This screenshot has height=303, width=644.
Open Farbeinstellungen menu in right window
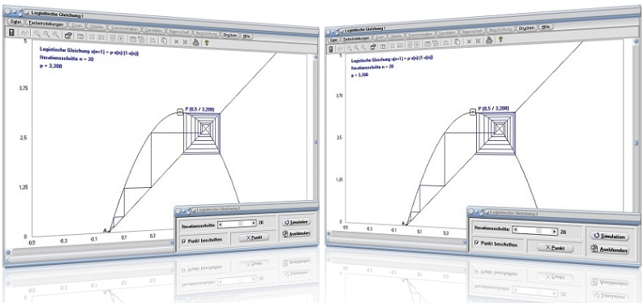(357, 38)
